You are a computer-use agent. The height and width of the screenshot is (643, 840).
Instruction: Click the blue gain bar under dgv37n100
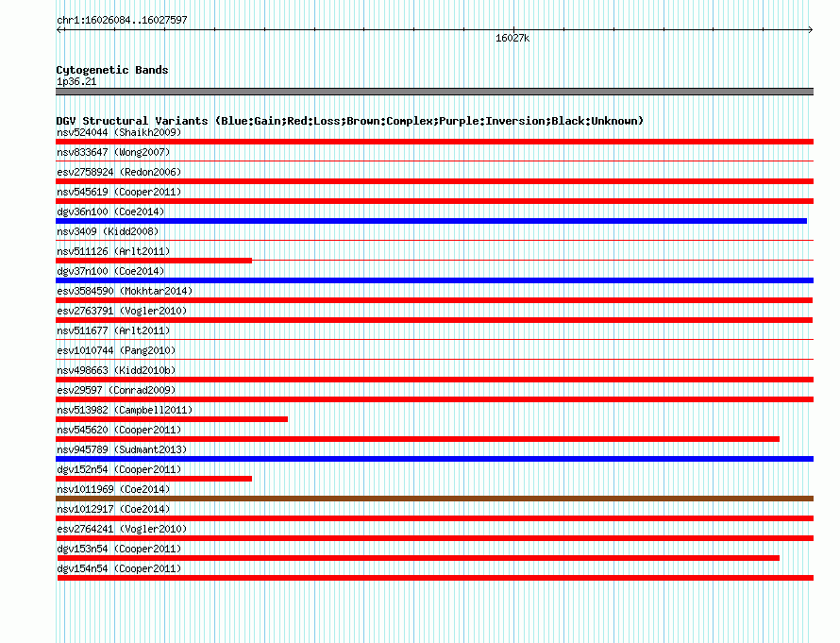(x=434, y=280)
